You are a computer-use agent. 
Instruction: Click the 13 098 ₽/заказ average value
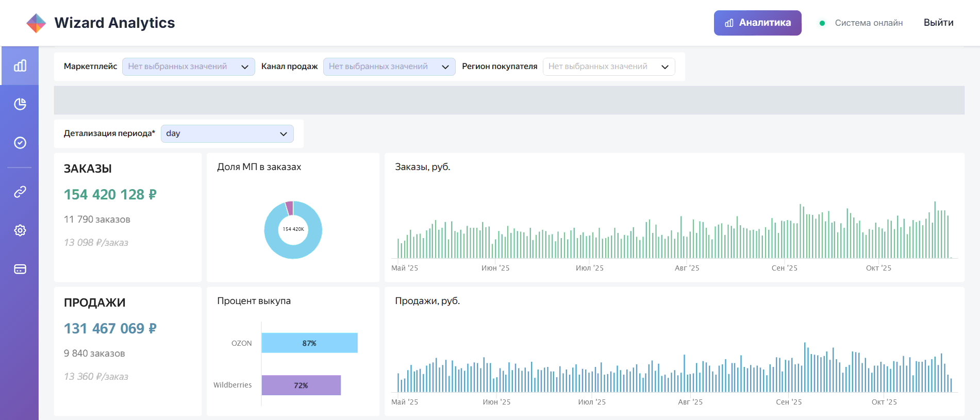(x=96, y=243)
